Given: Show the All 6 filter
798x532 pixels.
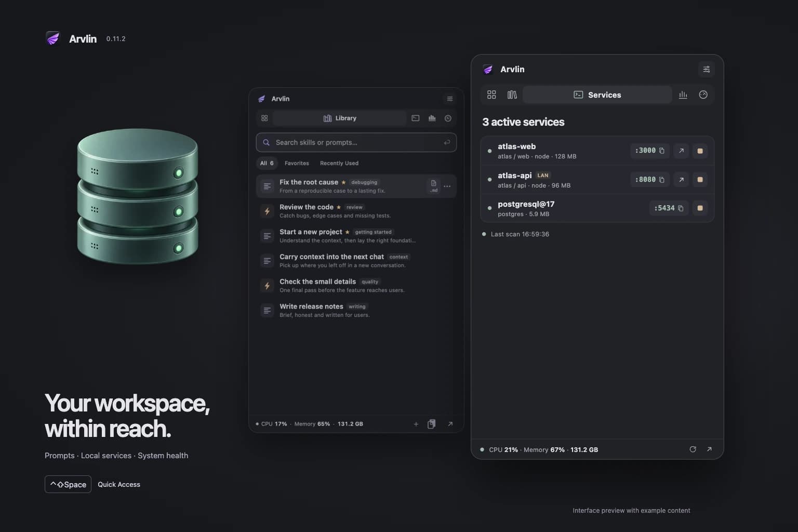Looking at the screenshot, I should tap(267, 163).
